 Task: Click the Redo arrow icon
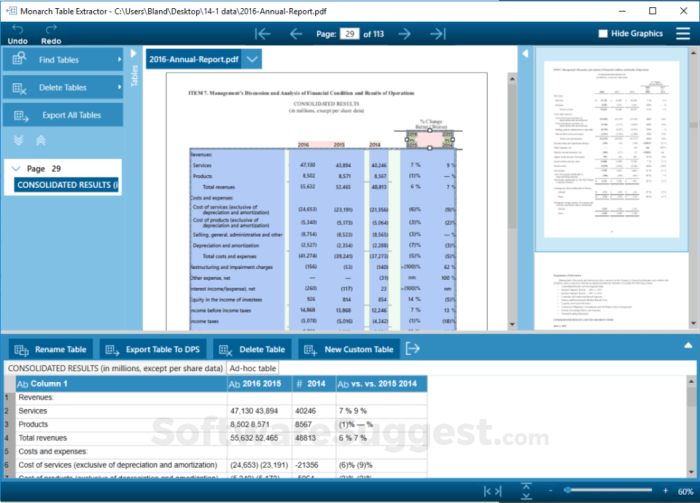tap(51, 29)
